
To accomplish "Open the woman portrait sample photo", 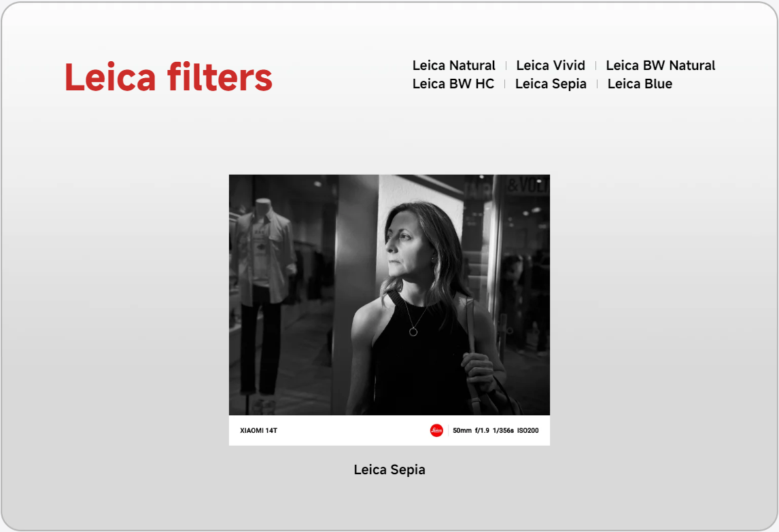I will pos(389,295).
